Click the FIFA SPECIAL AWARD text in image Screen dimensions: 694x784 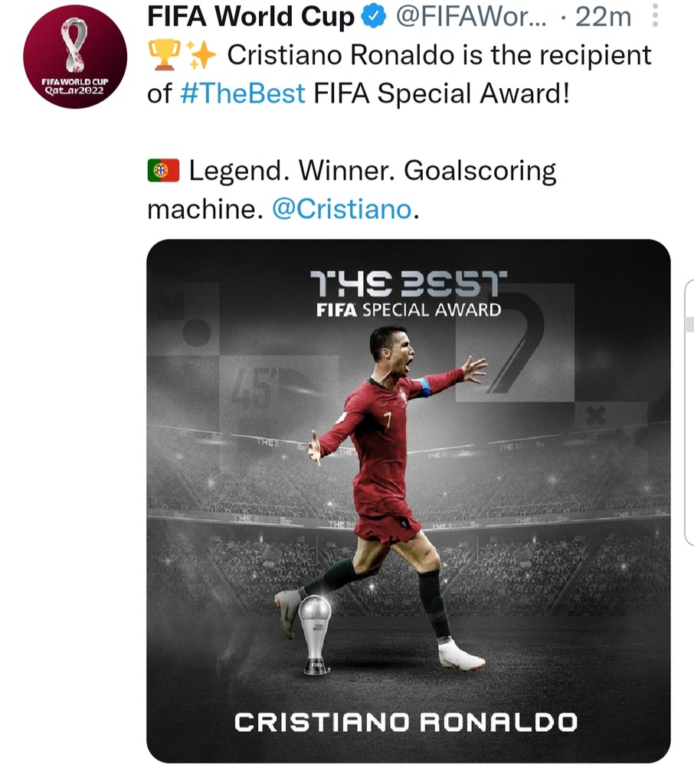pyautogui.click(x=408, y=310)
